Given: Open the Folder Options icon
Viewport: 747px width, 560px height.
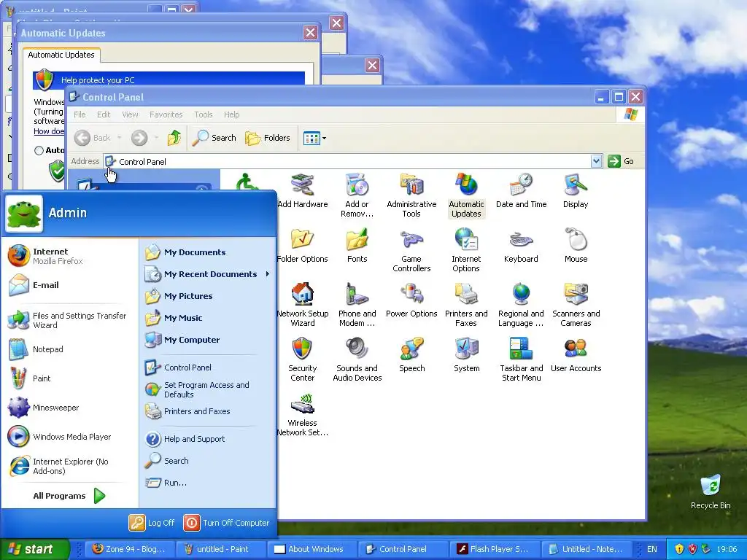Looking at the screenshot, I should 303,246.
